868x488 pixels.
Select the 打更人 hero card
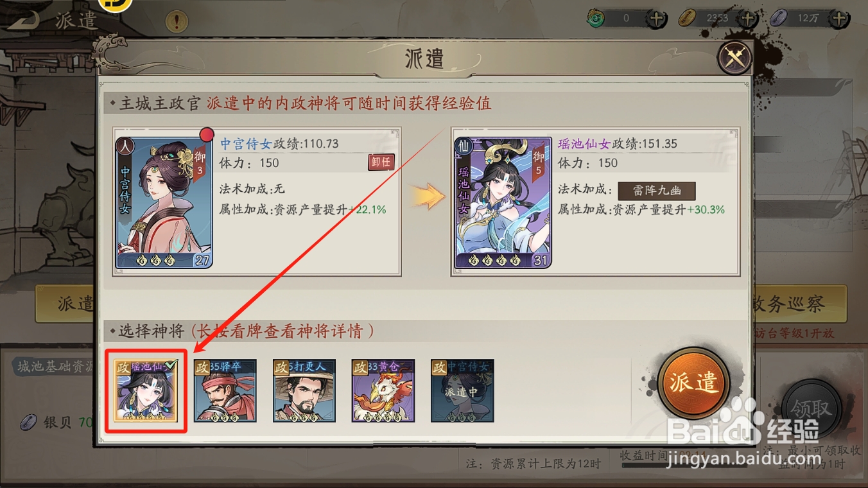tap(304, 390)
